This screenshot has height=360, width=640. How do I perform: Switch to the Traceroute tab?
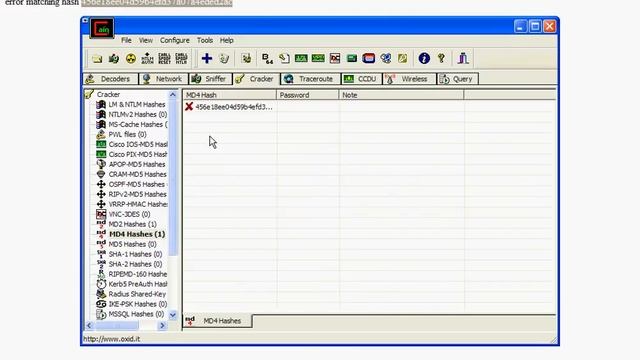coord(310,79)
